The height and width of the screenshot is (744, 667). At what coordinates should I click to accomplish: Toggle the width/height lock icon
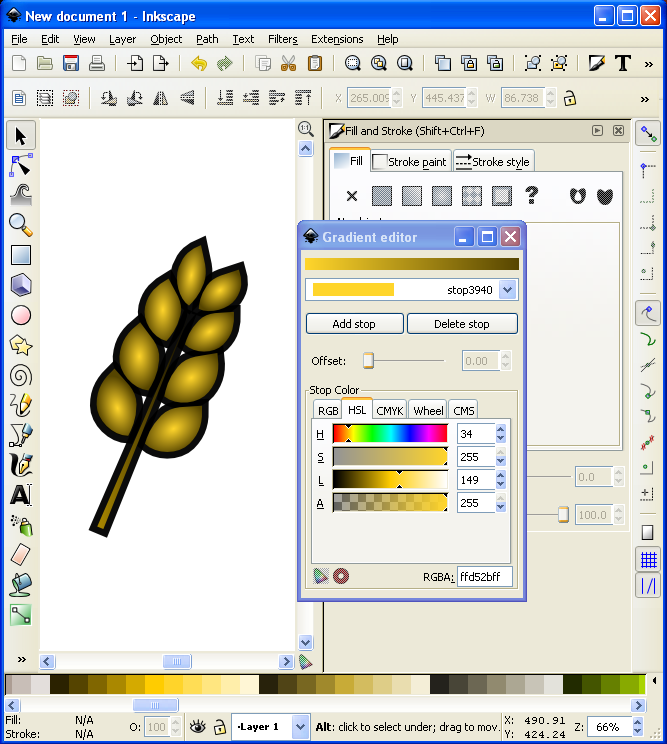tap(570, 98)
